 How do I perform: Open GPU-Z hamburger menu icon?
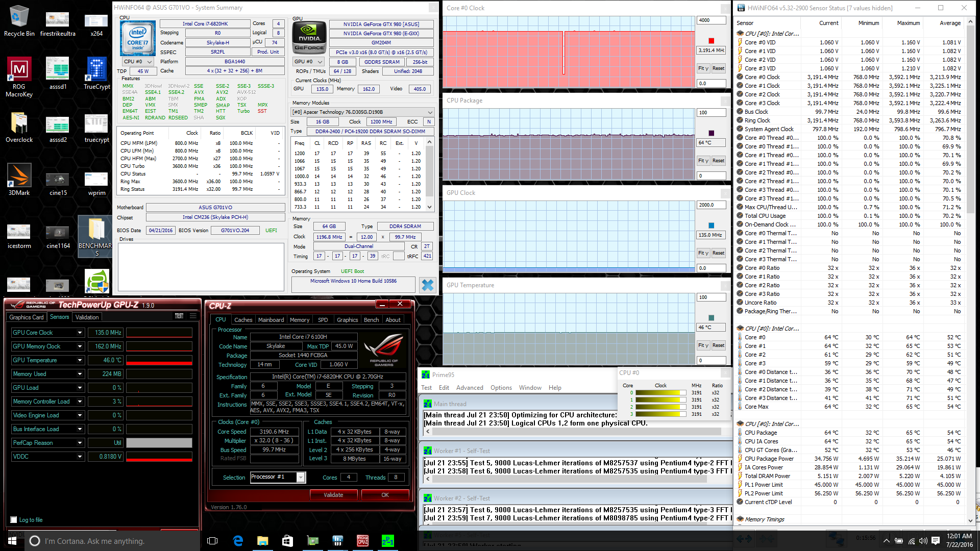click(193, 316)
